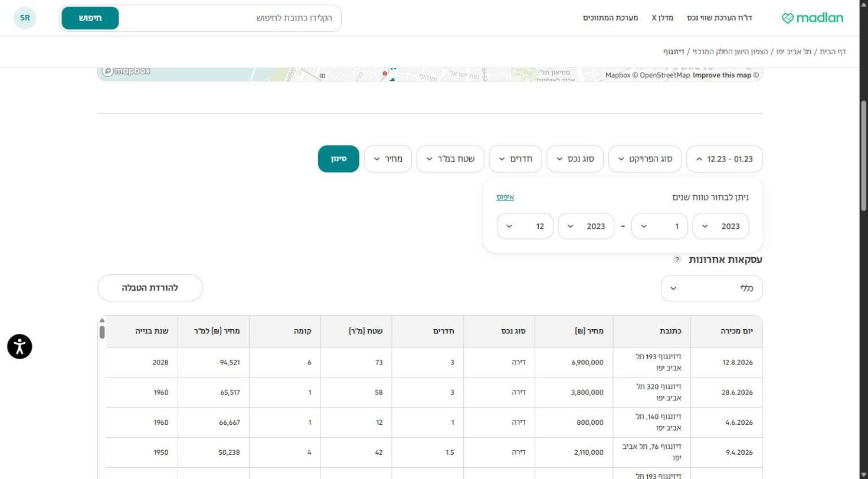This screenshot has height=479, width=868.
Task: Click the להורדת הטבלה download button
Action: [x=150, y=288]
